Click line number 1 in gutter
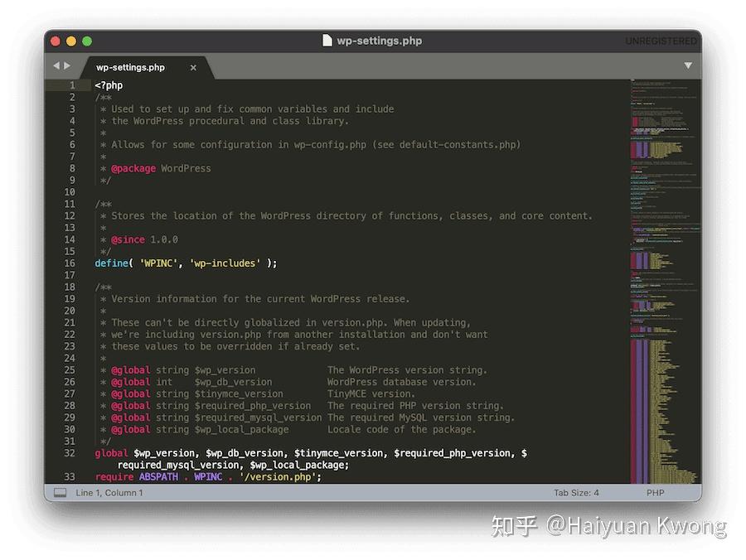This screenshot has height=560, width=746. (72, 85)
